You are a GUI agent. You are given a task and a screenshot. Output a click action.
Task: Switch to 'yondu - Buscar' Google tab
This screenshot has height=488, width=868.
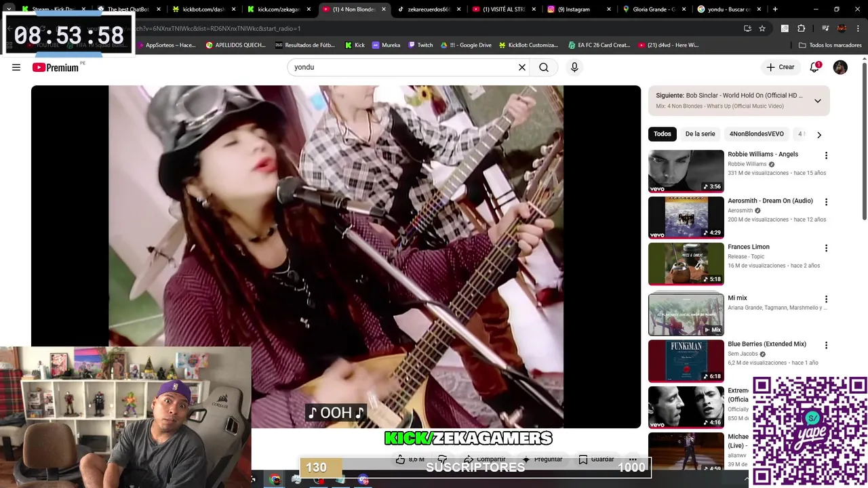point(729,9)
